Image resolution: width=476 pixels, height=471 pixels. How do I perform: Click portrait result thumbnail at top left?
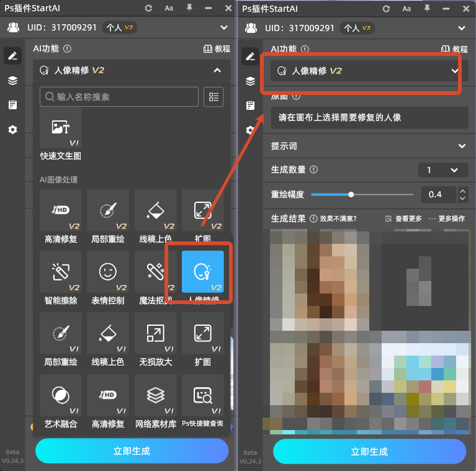(x=320, y=280)
